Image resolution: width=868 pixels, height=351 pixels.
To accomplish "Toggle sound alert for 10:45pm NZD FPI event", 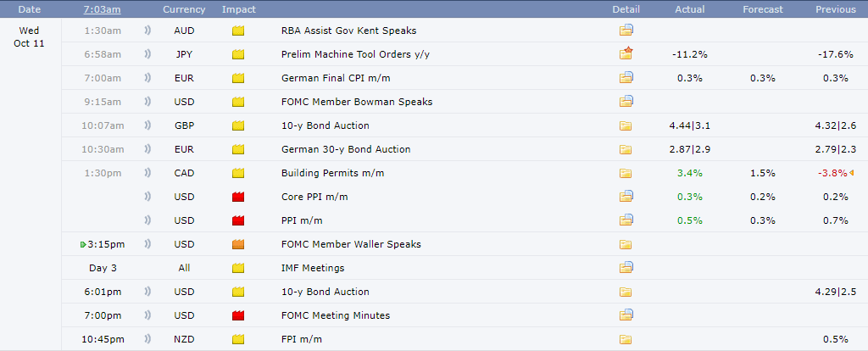I will [147, 339].
